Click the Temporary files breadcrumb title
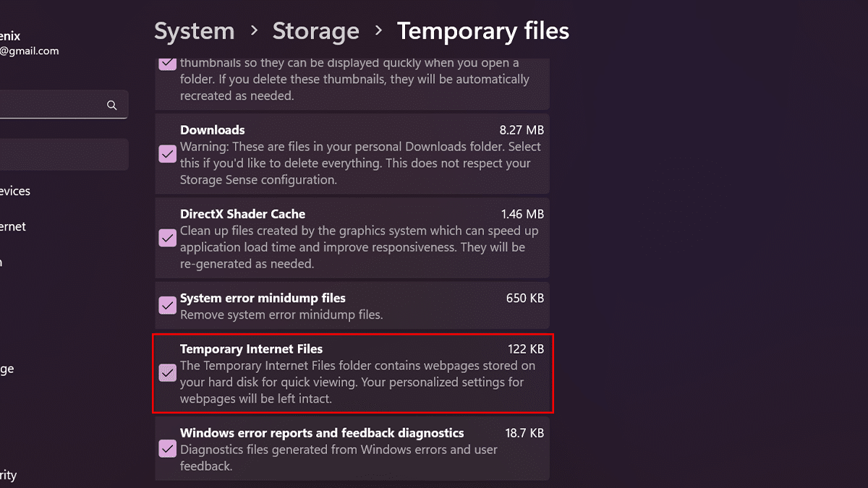 [x=482, y=31]
